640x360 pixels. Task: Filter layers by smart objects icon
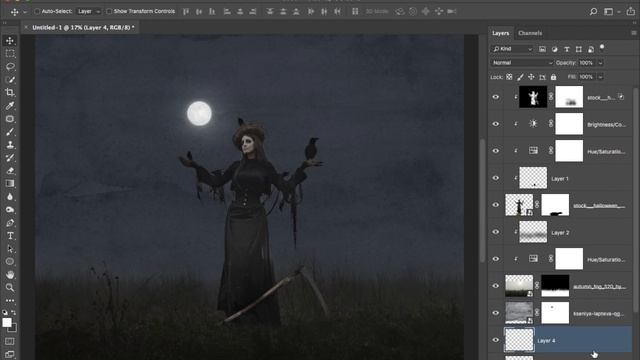591,49
